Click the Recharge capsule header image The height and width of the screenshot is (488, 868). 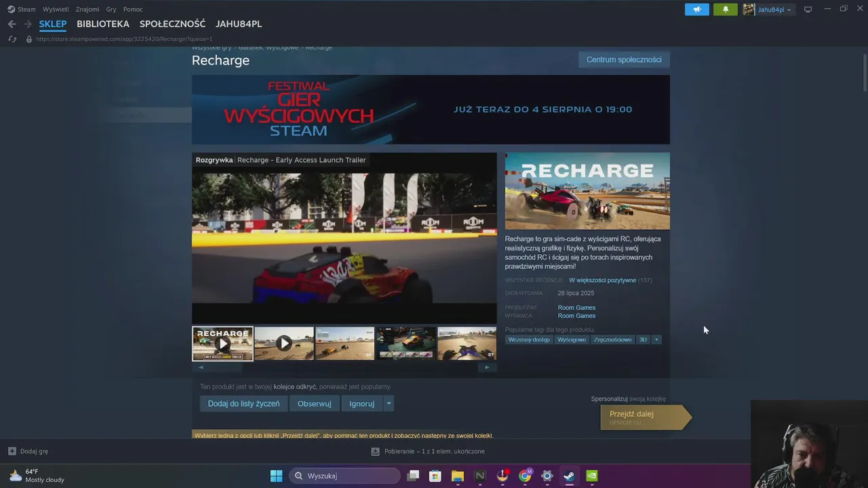[587, 191]
